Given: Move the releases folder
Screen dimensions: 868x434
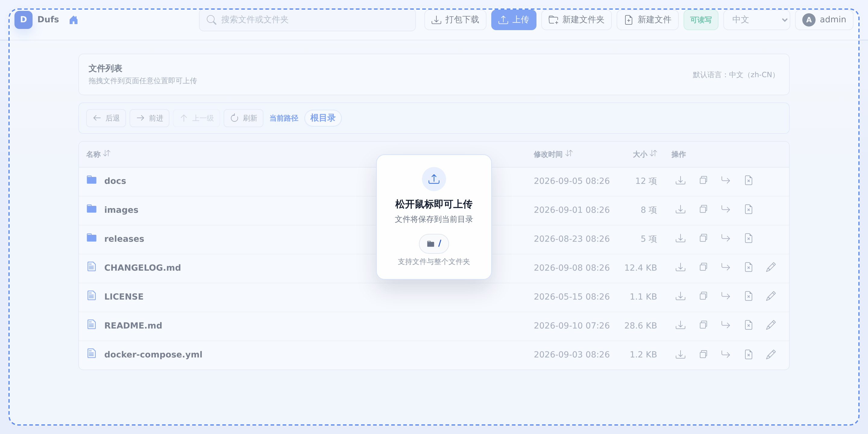Looking at the screenshot, I should (725, 239).
